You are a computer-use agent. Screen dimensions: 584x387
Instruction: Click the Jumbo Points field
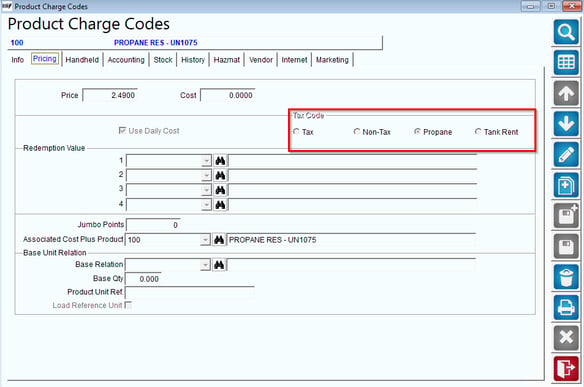(x=153, y=225)
